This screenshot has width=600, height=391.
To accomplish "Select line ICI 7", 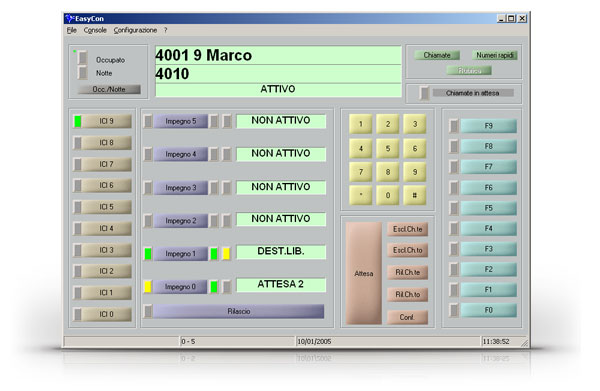I will click(107, 164).
